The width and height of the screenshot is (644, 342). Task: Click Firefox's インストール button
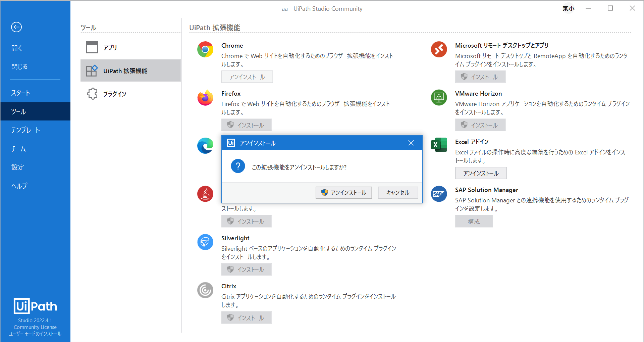click(x=247, y=125)
